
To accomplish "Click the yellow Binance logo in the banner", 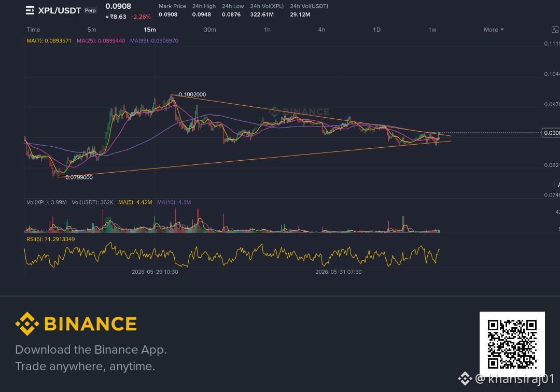I will [76, 324].
